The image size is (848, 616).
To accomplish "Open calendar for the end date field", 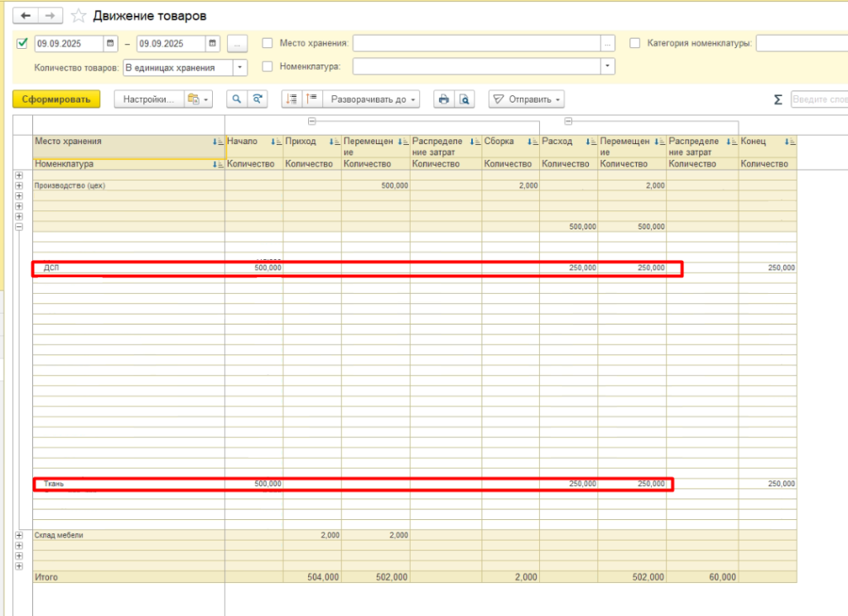I will (213, 43).
